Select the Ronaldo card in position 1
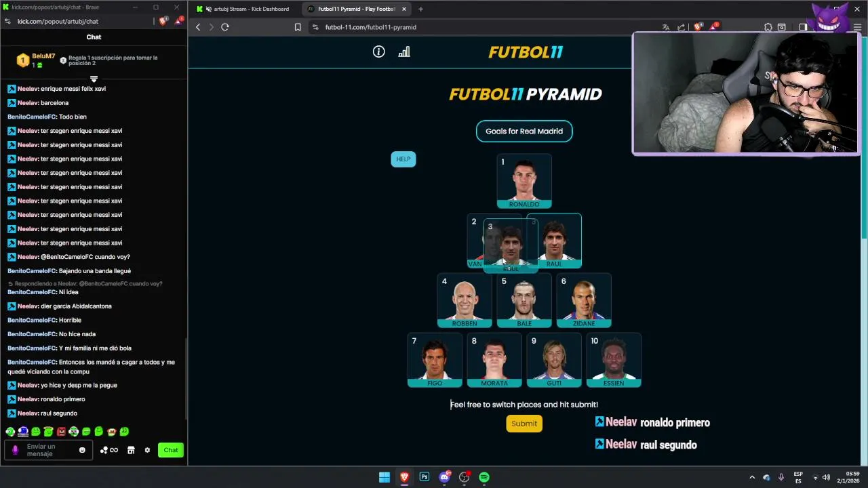 click(x=524, y=181)
